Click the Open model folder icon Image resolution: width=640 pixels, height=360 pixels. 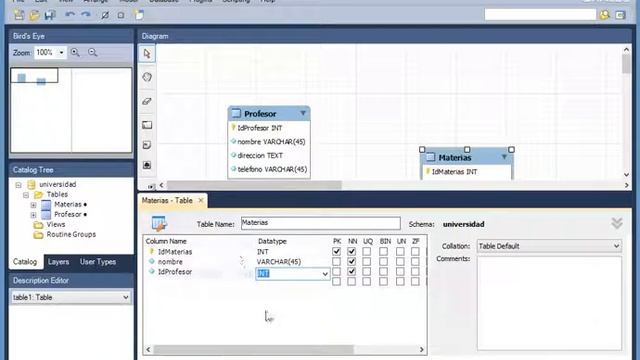[34, 15]
